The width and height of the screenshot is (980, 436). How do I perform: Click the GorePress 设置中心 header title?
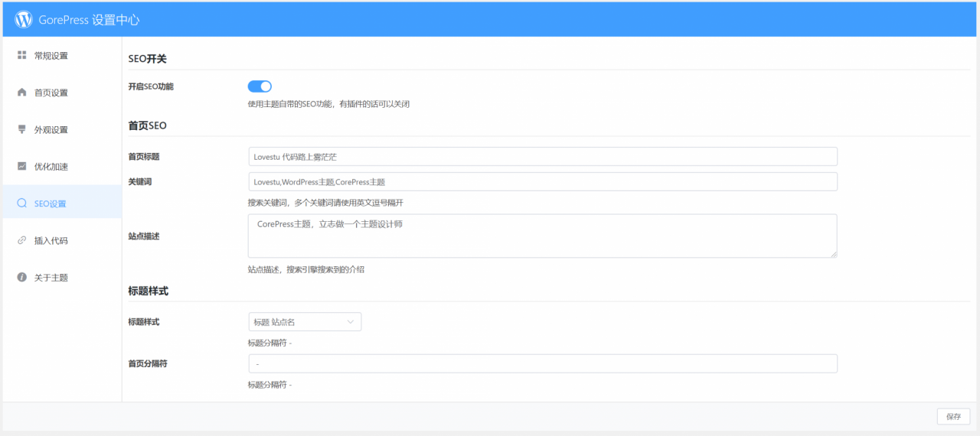tap(89, 20)
